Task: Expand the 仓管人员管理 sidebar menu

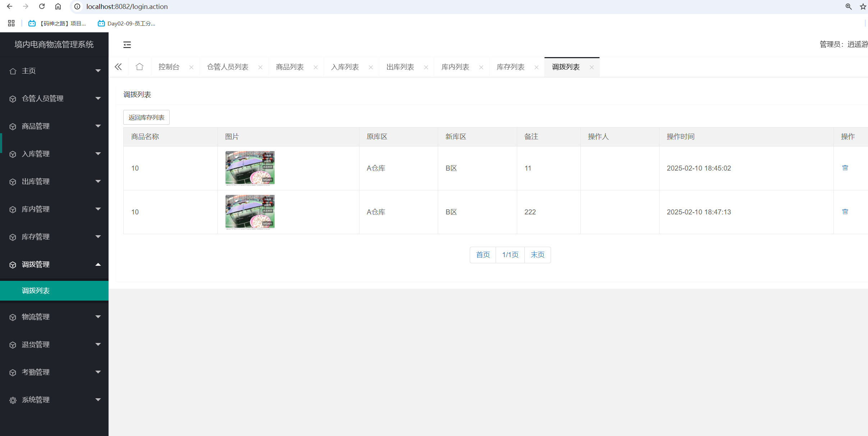Action: coord(54,98)
